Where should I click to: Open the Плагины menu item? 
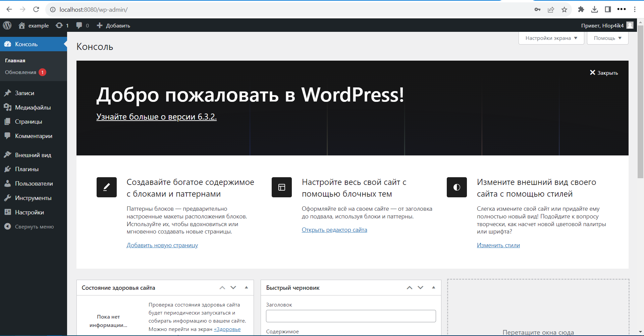pyautogui.click(x=27, y=169)
